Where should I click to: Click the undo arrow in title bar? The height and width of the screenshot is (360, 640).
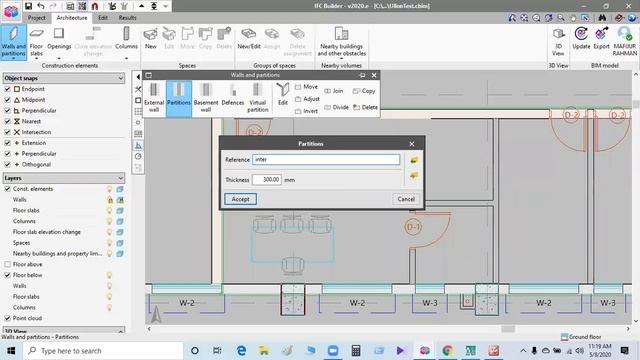coord(41,6)
